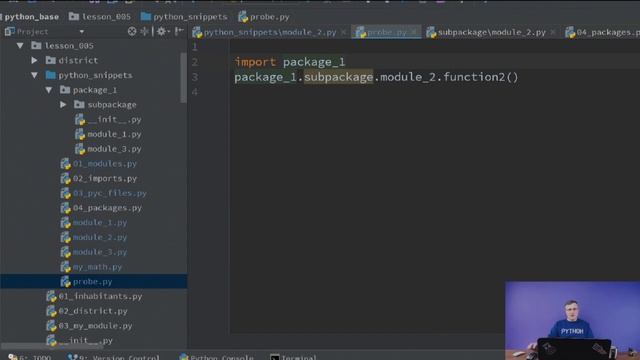Open my_math.py file
The height and width of the screenshot is (360, 640).
click(x=91, y=267)
